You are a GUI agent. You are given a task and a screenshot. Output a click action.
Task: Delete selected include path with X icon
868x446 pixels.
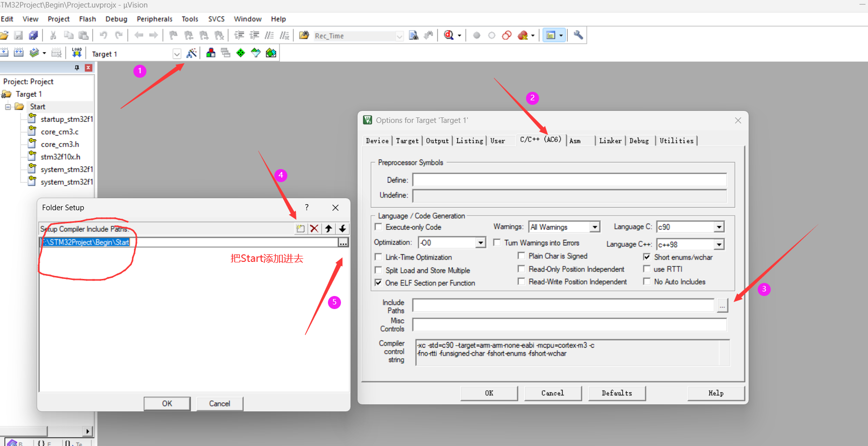pos(314,229)
